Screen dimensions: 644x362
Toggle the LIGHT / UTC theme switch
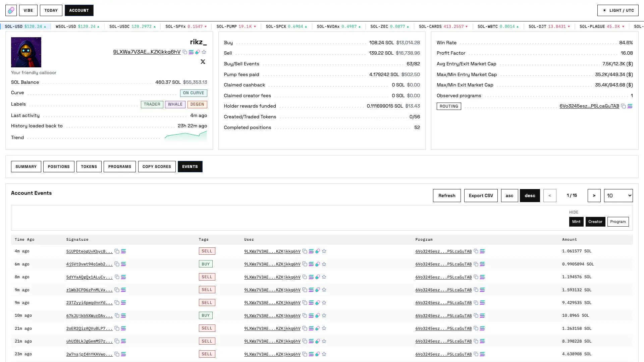coord(618,10)
